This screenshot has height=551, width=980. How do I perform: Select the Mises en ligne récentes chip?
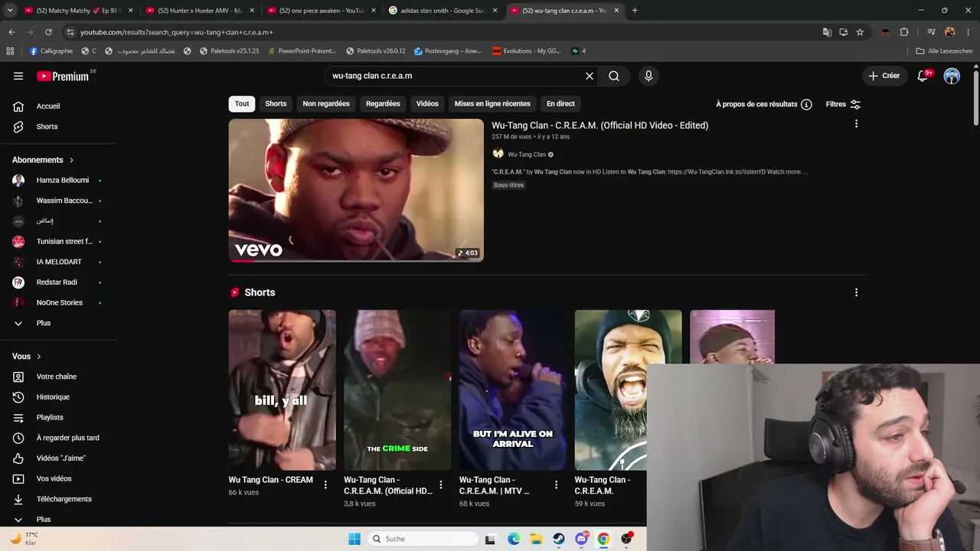[492, 103]
